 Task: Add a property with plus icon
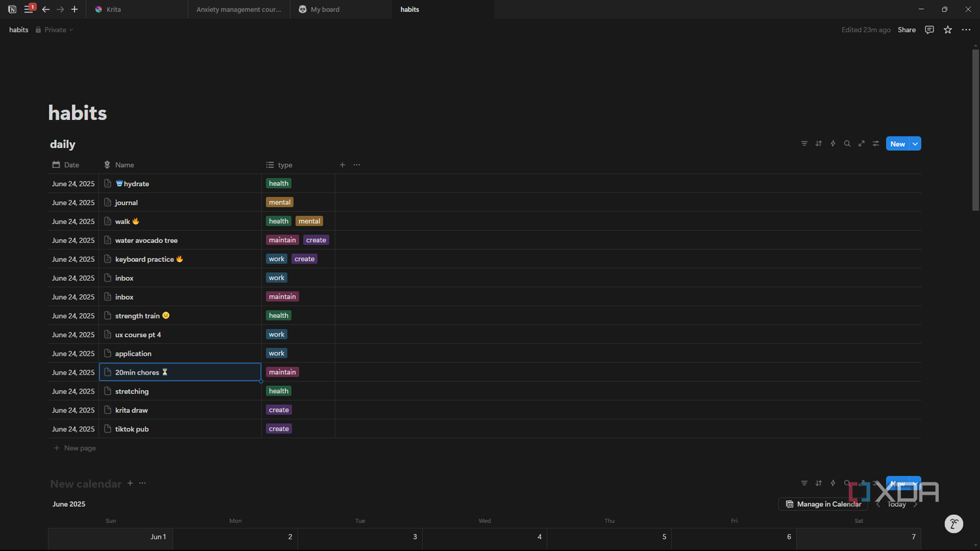tap(342, 165)
